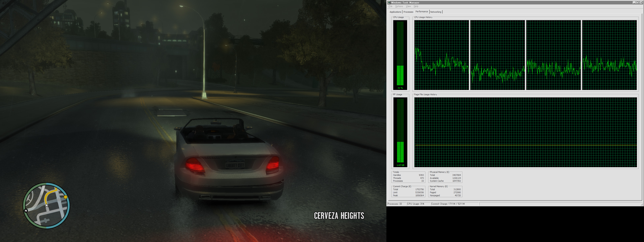Click Physical Memory total value '3407084'
This screenshot has width=644, height=242.
pyautogui.click(x=456, y=175)
